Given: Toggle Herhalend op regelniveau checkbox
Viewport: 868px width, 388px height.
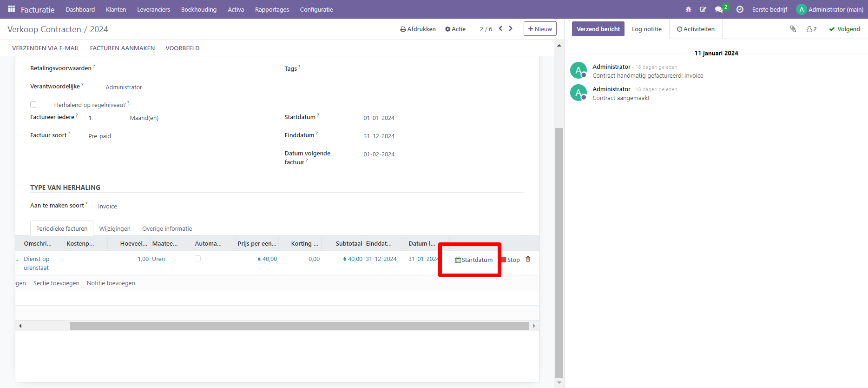Looking at the screenshot, I should point(33,105).
